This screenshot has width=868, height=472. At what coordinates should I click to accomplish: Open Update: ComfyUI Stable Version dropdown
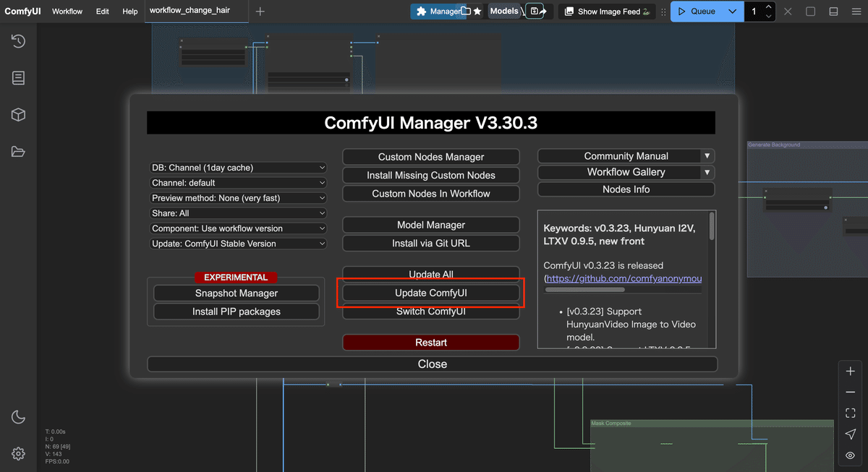pyautogui.click(x=239, y=244)
